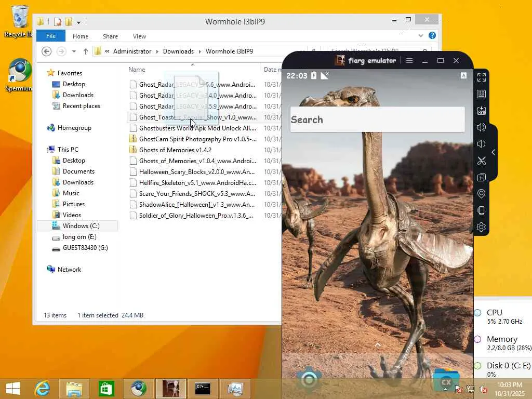Open the flarg emulator hamburger menu

click(409, 60)
